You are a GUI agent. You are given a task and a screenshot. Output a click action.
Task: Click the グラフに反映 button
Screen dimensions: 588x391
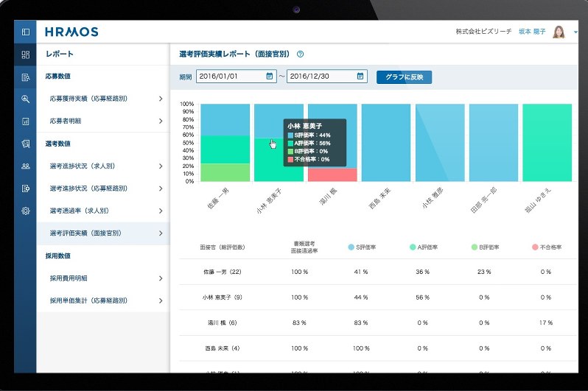click(x=404, y=77)
